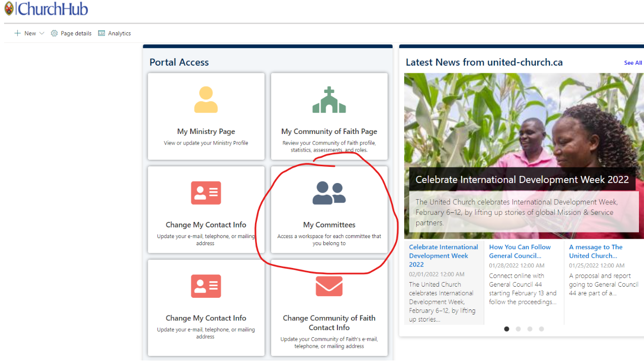Click the See All news link
The width and height of the screenshot is (644, 364).
[x=633, y=63]
